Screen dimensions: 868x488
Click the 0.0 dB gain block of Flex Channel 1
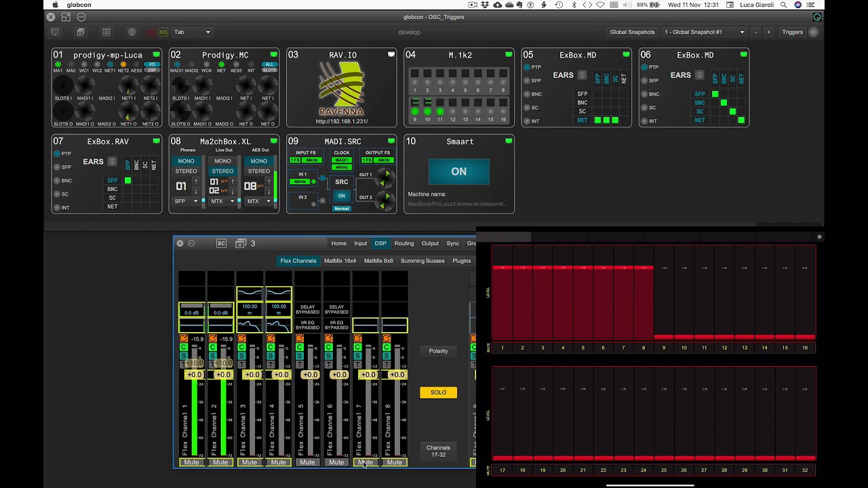192,310
